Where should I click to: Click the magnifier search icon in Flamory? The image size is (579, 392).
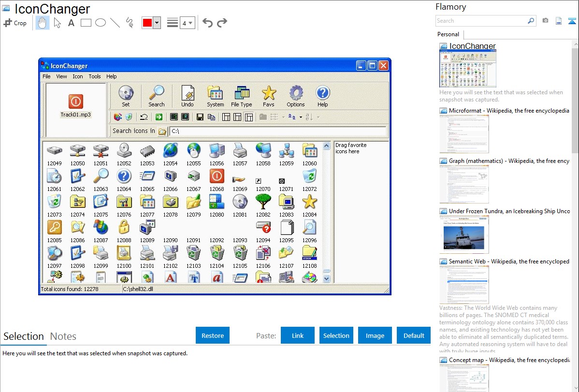coord(531,21)
